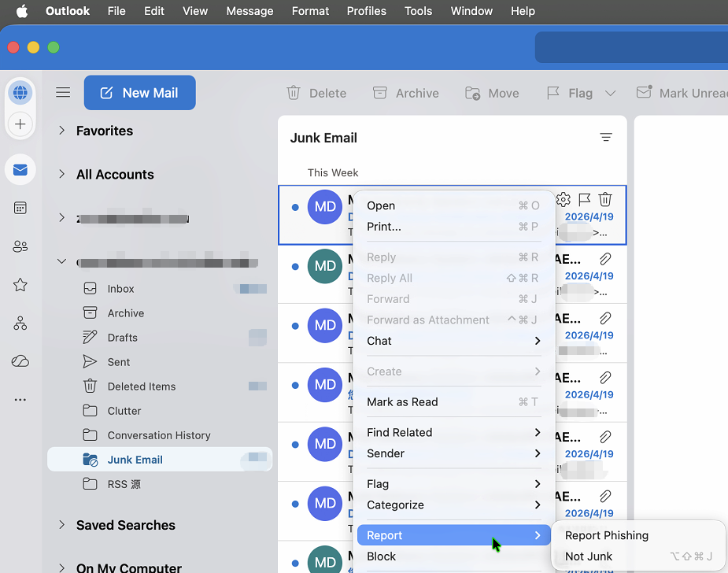Open the People contacts icon
Viewport: 728px width, 573px height.
20,246
